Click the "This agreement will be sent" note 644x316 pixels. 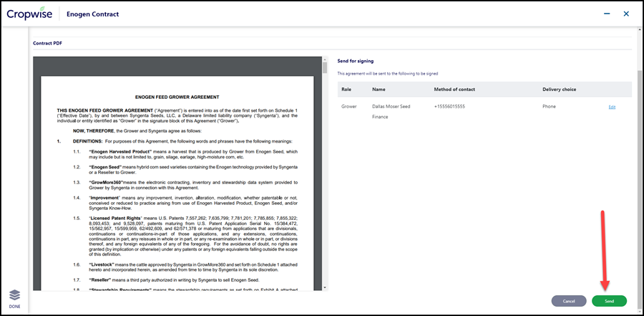tap(388, 74)
